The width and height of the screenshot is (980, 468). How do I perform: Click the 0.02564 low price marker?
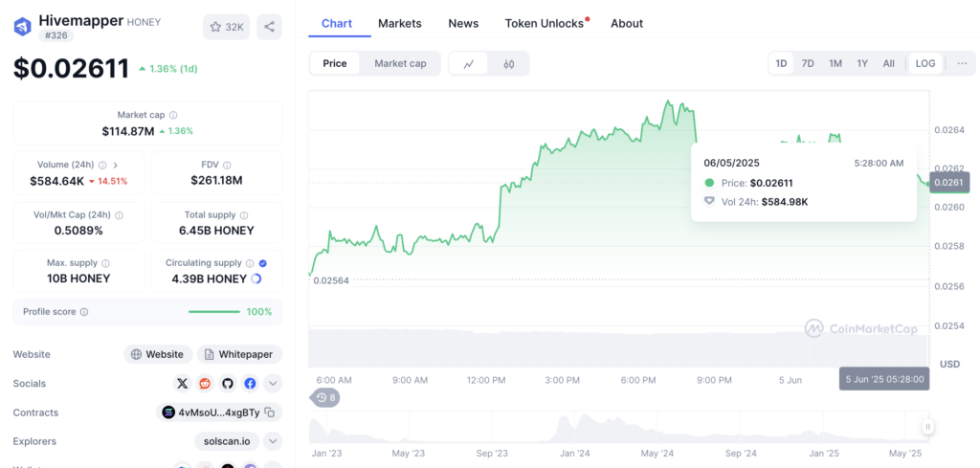331,280
